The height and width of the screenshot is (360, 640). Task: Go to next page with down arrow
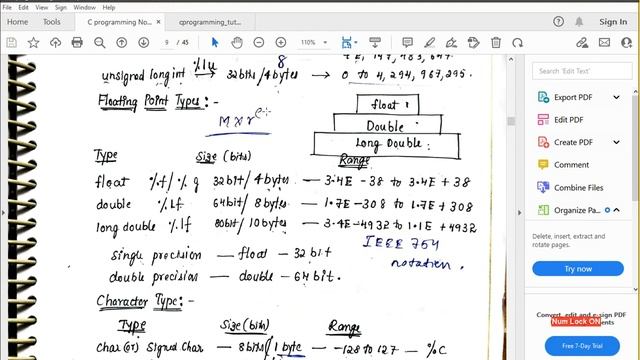(143, 42)
